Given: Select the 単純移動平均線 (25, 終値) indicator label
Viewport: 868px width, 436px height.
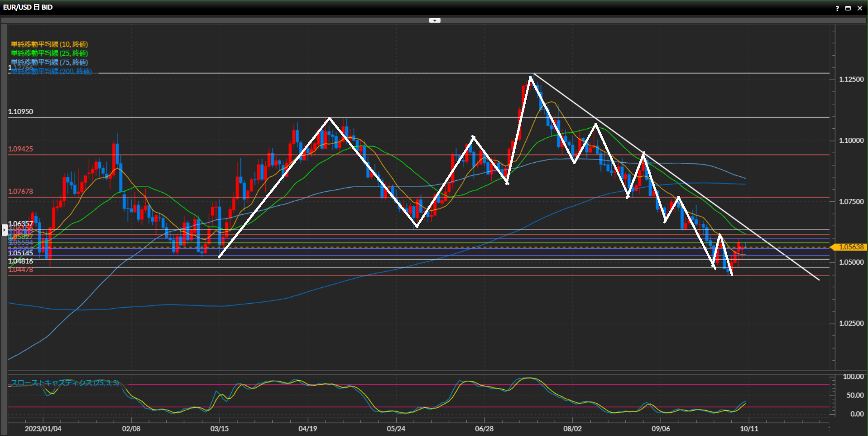Looking at the screenshot, I should (x=49, y=53).
